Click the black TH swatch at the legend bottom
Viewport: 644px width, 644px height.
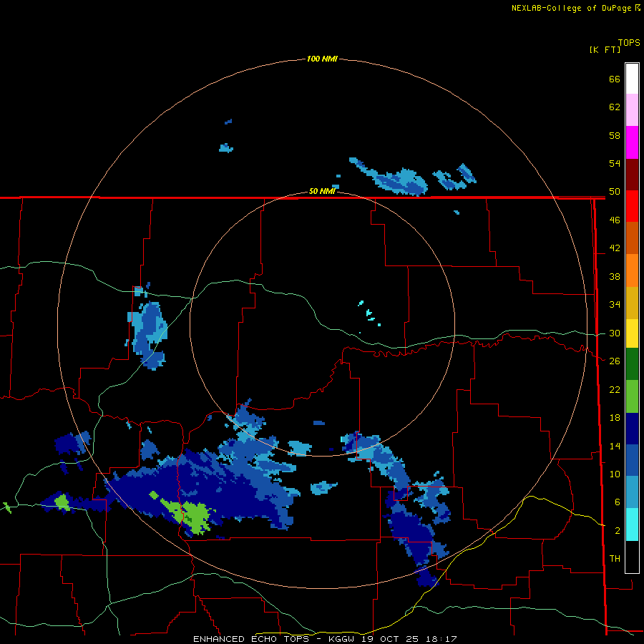tap(632, 557)
